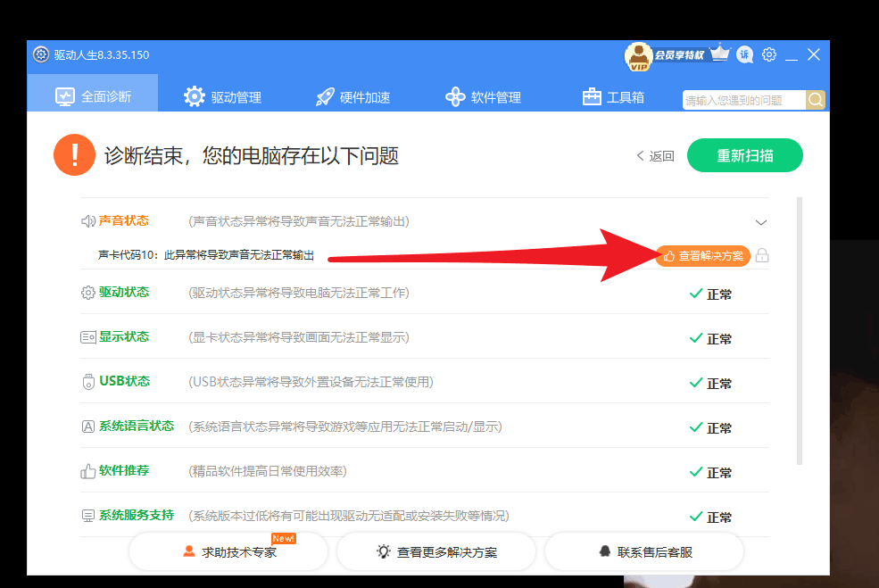Click the orange 查看解决方案 button
879x588 pixels.
[x=703, y=255]
